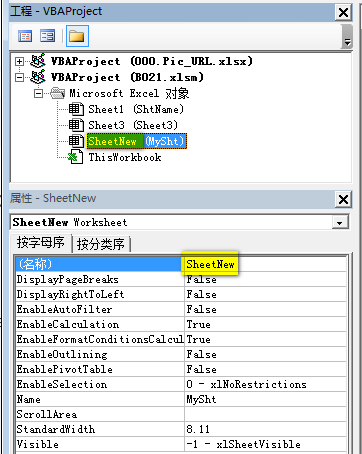Viewport: 362px width, 454px height.
Task: Click the empty ScrollArea value field
Action: click(x=265, y=414)
